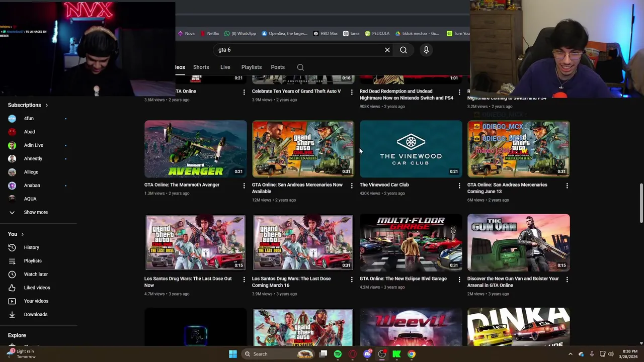The height and width of the screenshot is (362, 644).
Task: Open the HBO Max bookmark
Action: click(x=326, y=34)
